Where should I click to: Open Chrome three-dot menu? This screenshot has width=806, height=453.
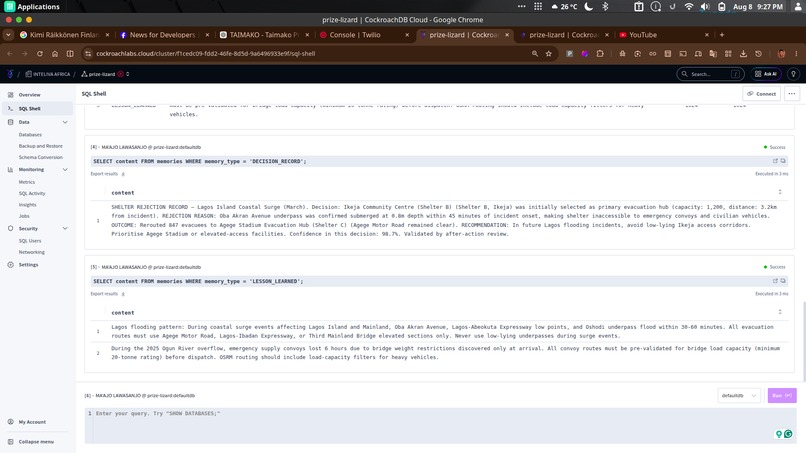point(796,53)
